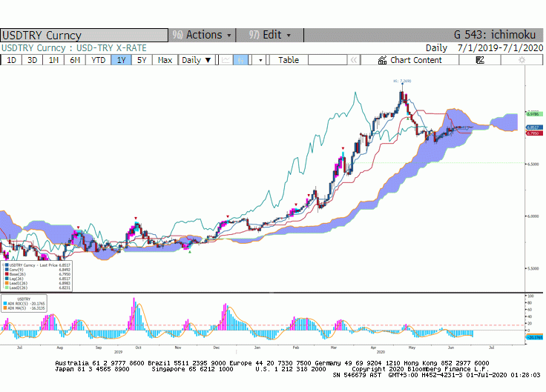
Task: Click the Lag(26) legend color swatch
Action: (7, 279)
